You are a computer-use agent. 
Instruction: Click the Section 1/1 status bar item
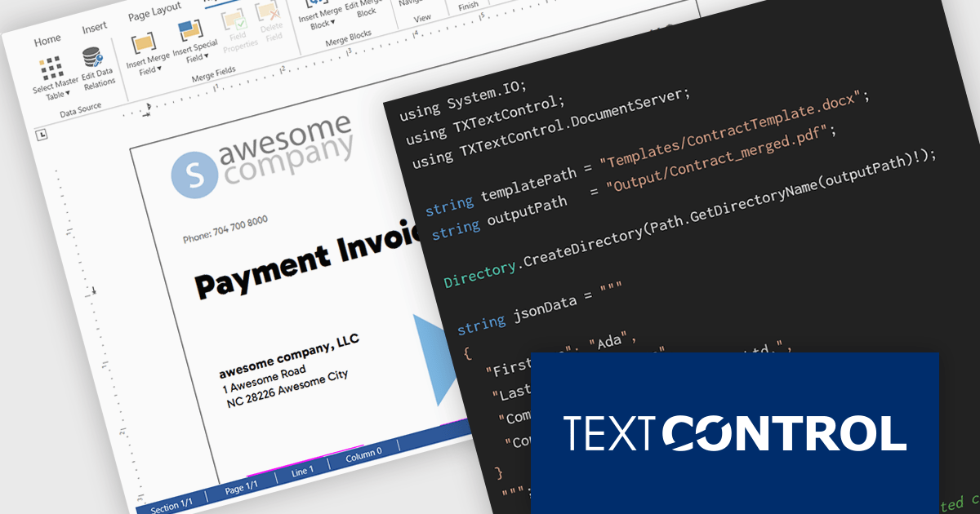pos(171,507)
